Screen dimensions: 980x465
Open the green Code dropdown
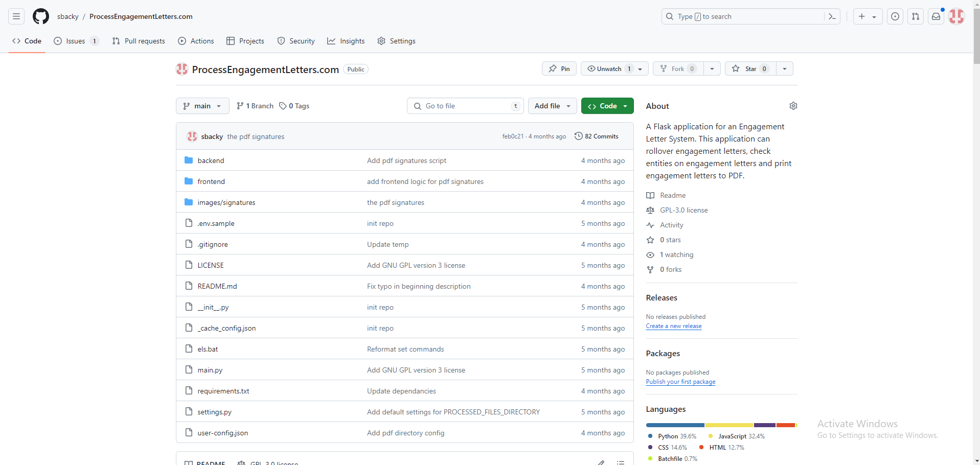[607, 106]
